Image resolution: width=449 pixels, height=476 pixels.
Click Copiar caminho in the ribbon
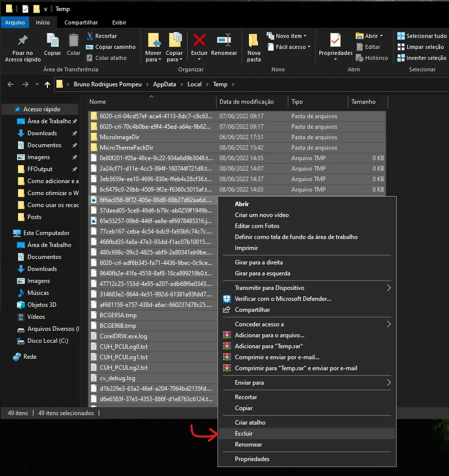[x=111, y=47]
